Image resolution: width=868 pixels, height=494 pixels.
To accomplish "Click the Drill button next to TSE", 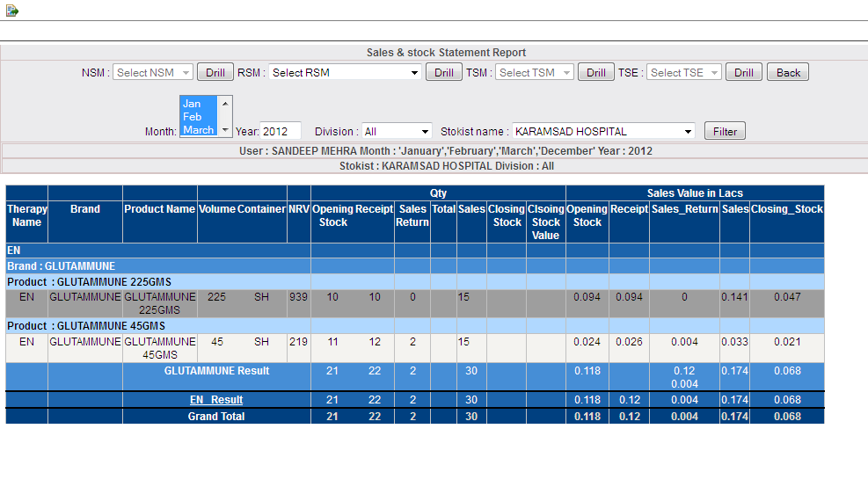I will pyautogui.click(x=743, y=72).
